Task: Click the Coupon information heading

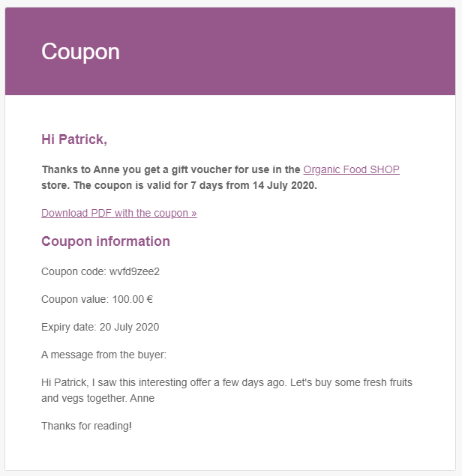Action: tap(106, 241)
